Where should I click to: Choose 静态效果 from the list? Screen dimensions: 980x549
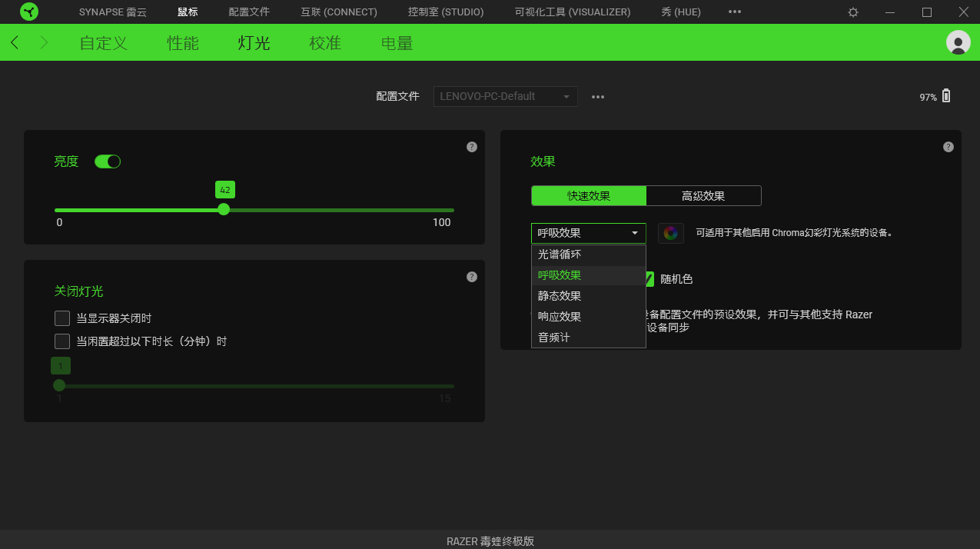(x=589, y=296)
